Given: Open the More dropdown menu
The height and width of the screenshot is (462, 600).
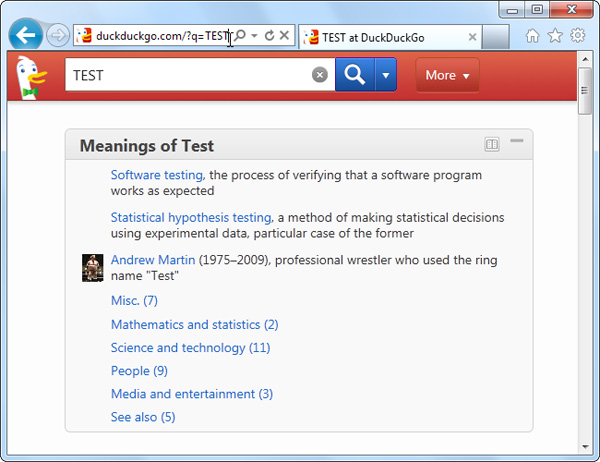Looking at the screenshot, I should (x=447, y=75).
